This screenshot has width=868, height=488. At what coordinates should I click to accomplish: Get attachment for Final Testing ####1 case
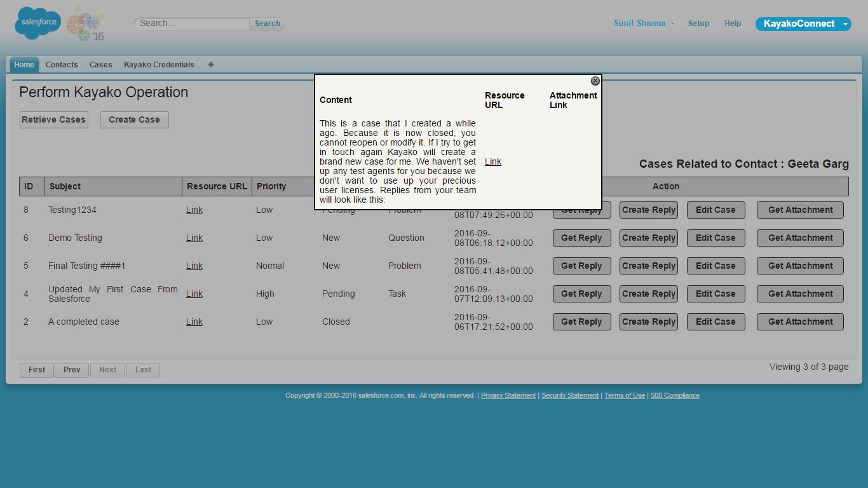coord(800,266)
